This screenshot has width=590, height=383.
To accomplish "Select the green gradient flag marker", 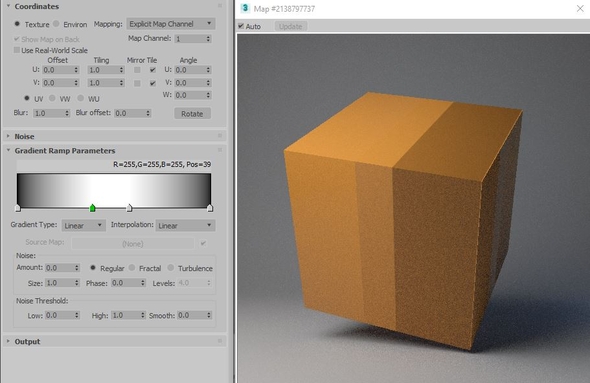I will pos(93,208).
